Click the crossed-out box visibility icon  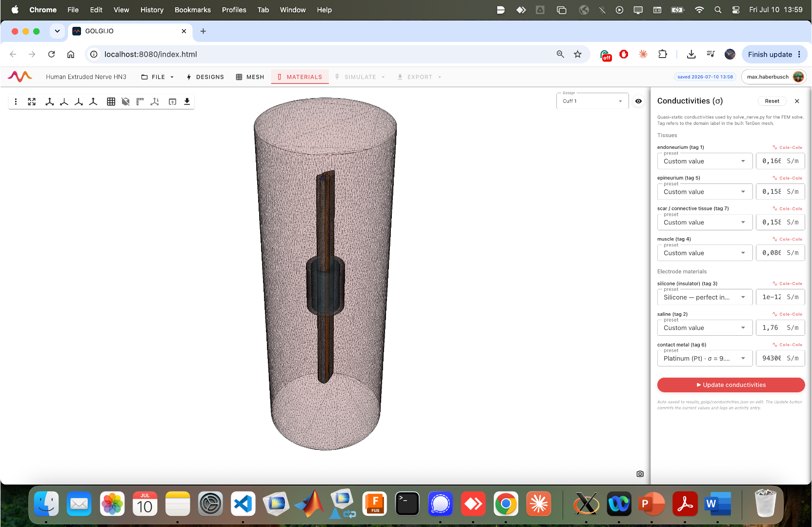pyautogui.click(x=125, y=101)
